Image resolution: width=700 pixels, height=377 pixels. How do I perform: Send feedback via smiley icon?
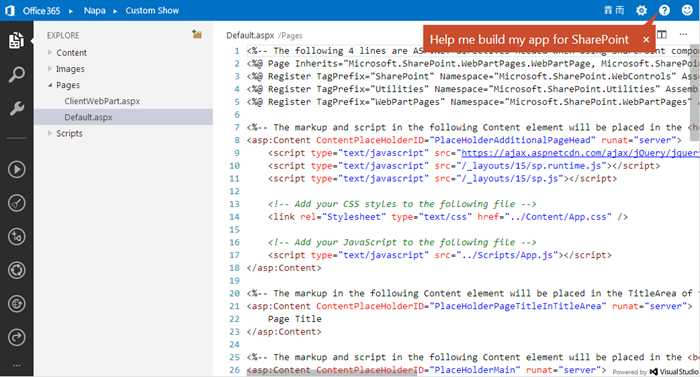[688, 10]
